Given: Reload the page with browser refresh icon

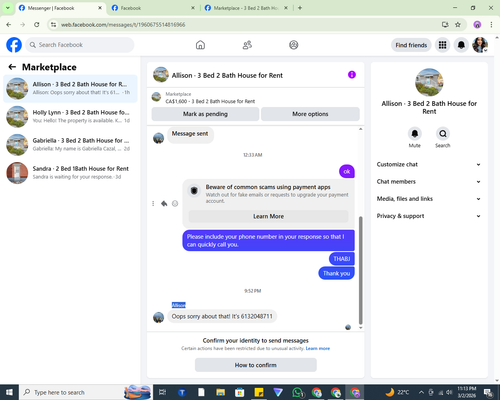Looking at the screenshot, I should [x=37, y=25].
